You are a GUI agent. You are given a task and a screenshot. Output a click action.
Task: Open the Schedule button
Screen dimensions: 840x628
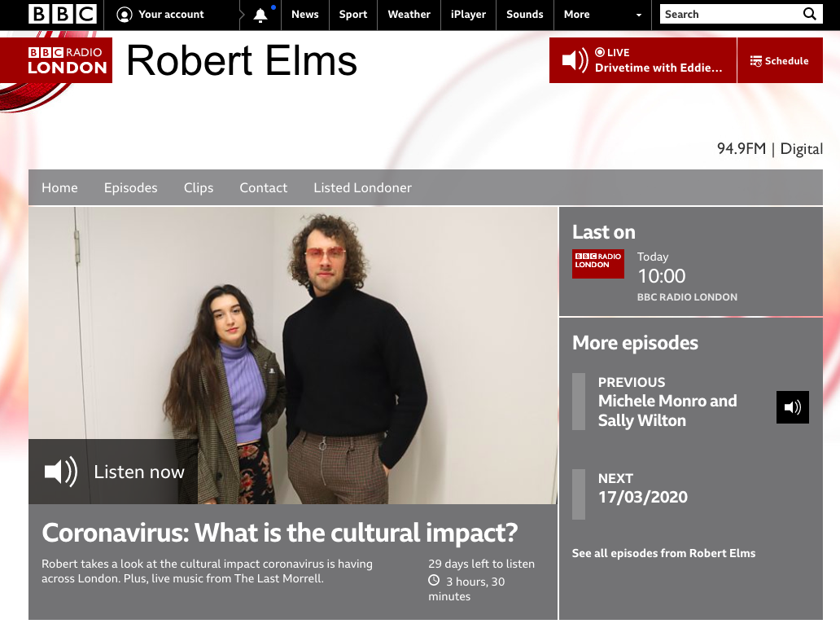coord(780,60)
